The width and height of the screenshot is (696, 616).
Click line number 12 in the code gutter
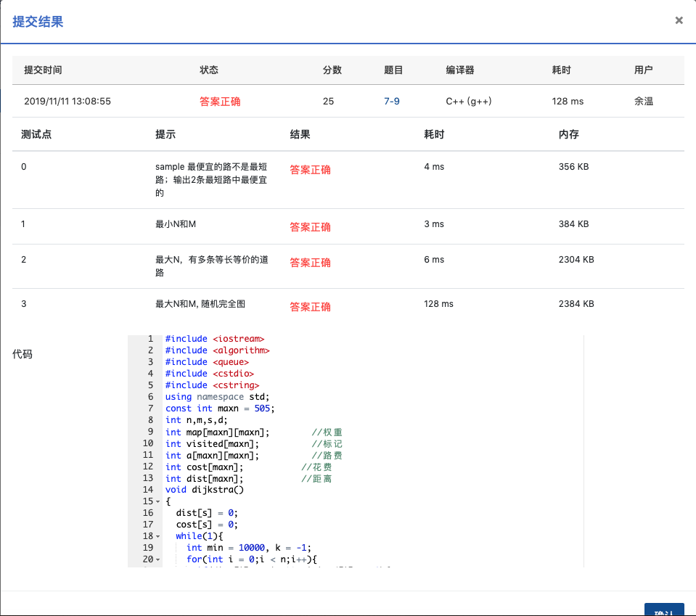(148, 467)
